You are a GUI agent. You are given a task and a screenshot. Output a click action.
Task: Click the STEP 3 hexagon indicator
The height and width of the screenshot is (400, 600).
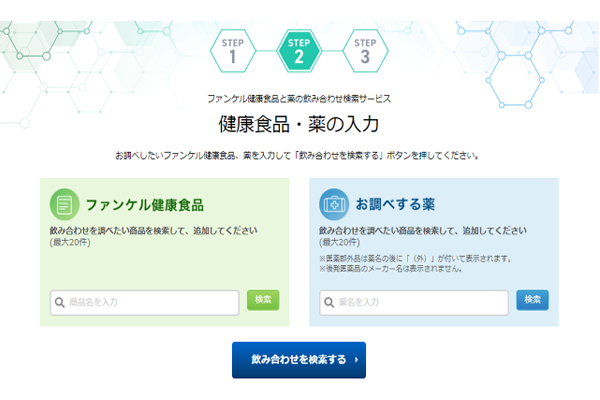pos(365,49)
